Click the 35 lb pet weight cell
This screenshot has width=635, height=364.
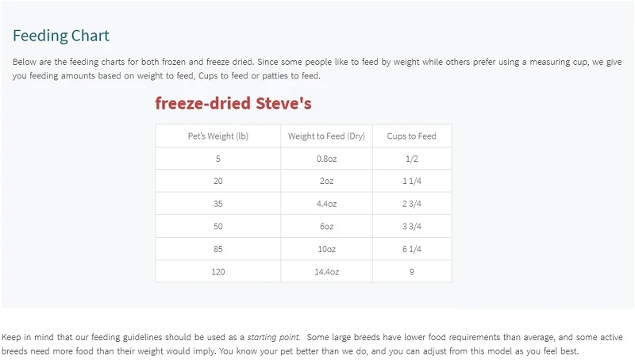coord(218,204)
